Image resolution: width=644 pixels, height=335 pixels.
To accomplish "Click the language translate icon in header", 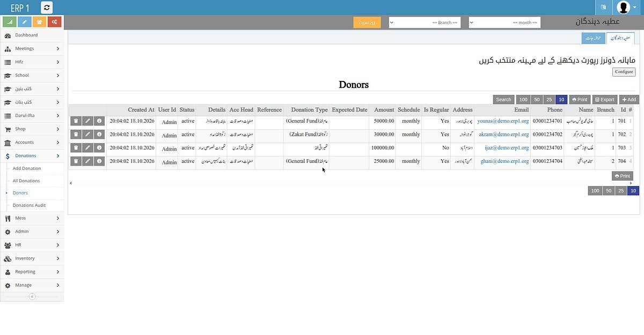I will (603, 8).
